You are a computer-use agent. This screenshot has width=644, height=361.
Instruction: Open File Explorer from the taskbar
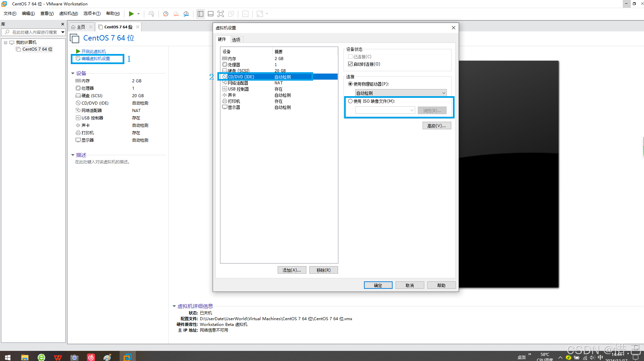tap(25, 357)
